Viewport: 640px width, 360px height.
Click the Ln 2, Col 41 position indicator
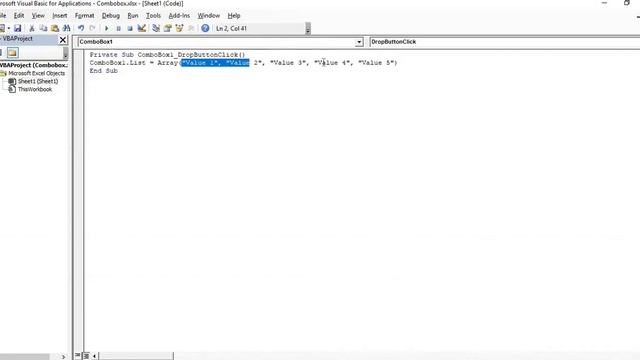coord(231,29)
